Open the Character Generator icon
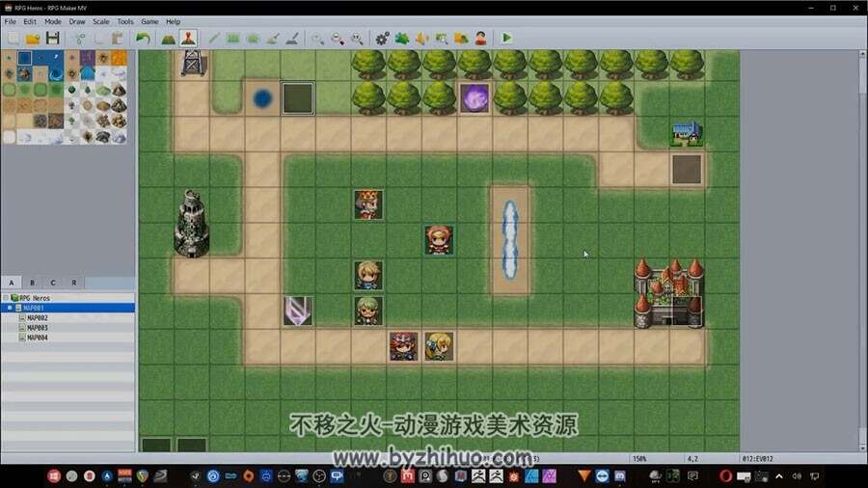The height and width of the screenshot is (488, 868). coord(480,39)
